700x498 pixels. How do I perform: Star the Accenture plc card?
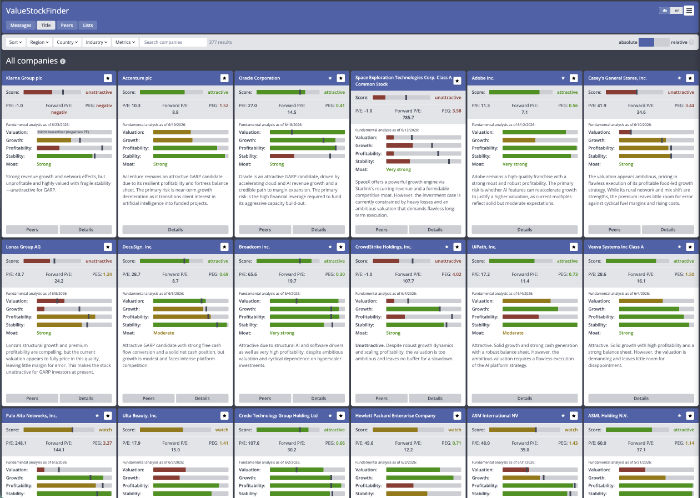(x=225, y=78)
